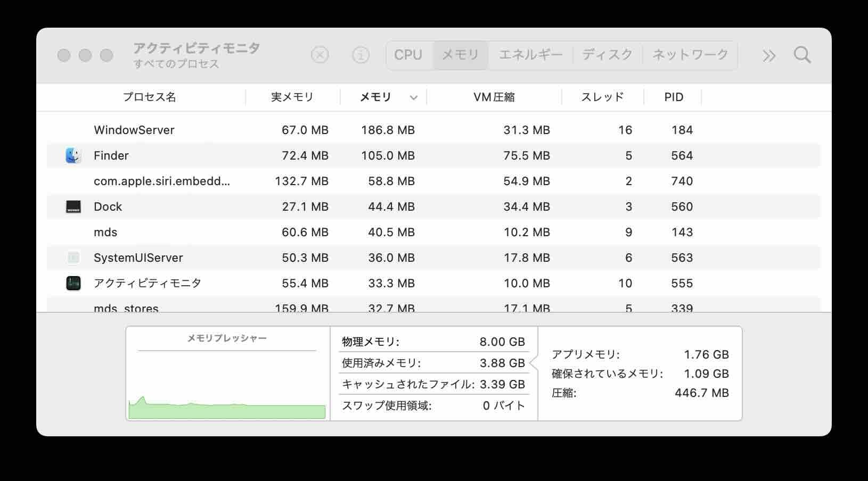The width and height of the screenshot is (868, 481).
Task: Click the 10.0 MB VM compressed value
Action: [x=527, y=283]
